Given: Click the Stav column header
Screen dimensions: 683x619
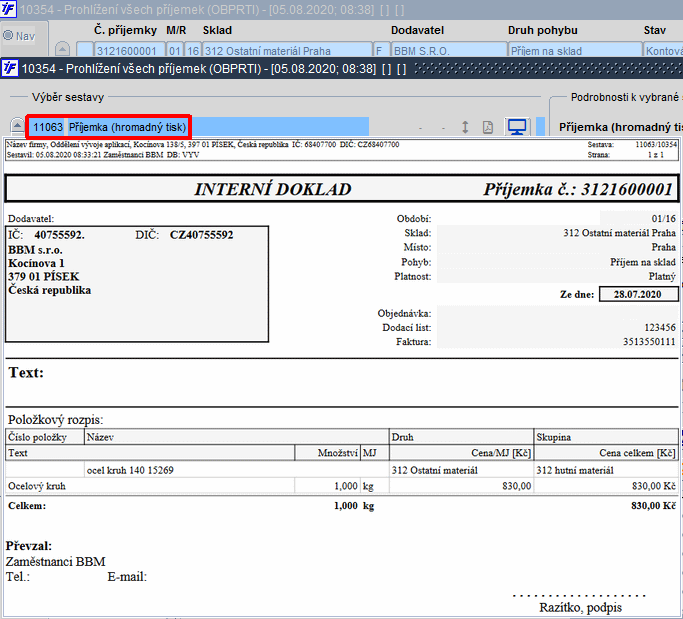Looking at the screenshot, I should pyautogui.click(x=654, y=30).
